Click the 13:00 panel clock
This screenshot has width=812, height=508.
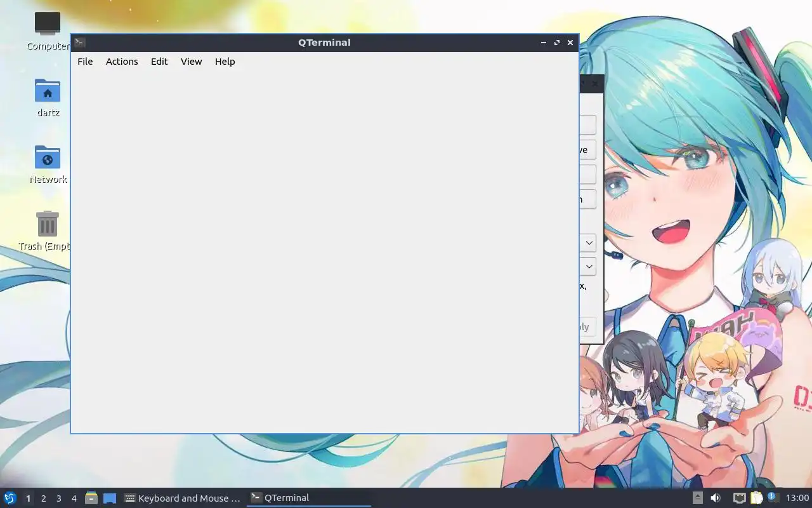click(797, 498)
